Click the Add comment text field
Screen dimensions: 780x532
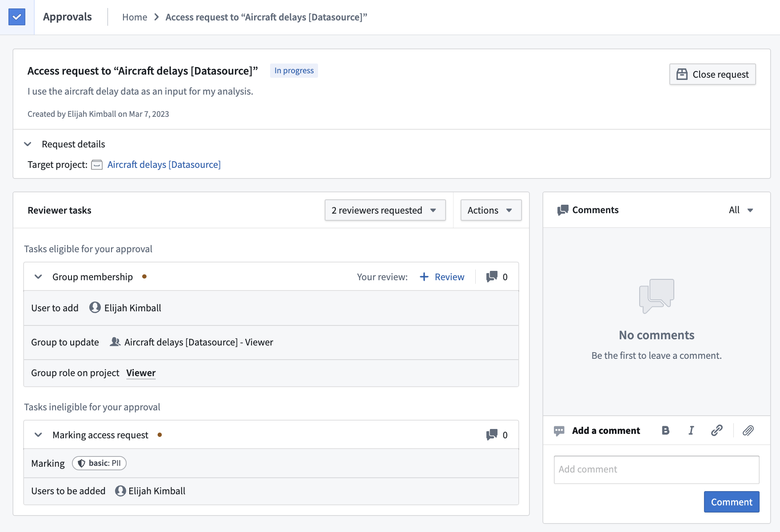pyautogui.click(x=657, y=469)
